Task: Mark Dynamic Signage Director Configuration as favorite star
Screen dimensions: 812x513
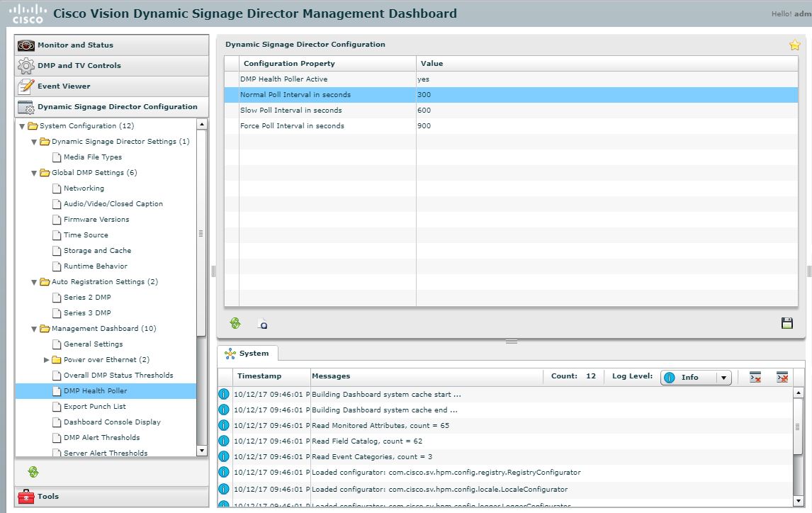Action: coord(794,44)
